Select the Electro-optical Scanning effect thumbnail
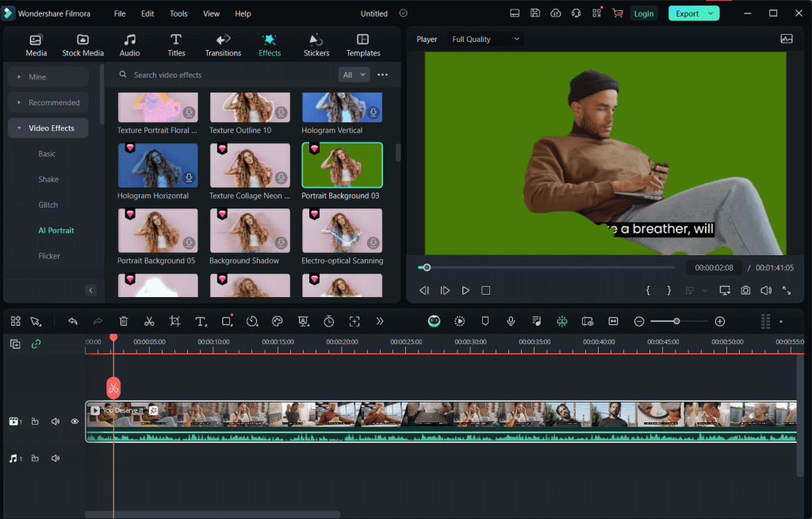812x519 pixels. point(343,231)
